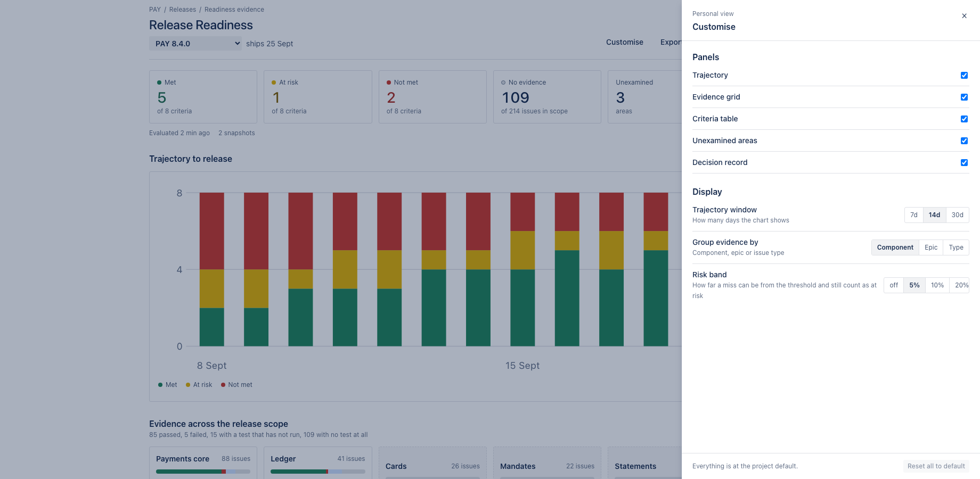
Task: Open the Met criteria summary card
Action: (x=203, y=97)
